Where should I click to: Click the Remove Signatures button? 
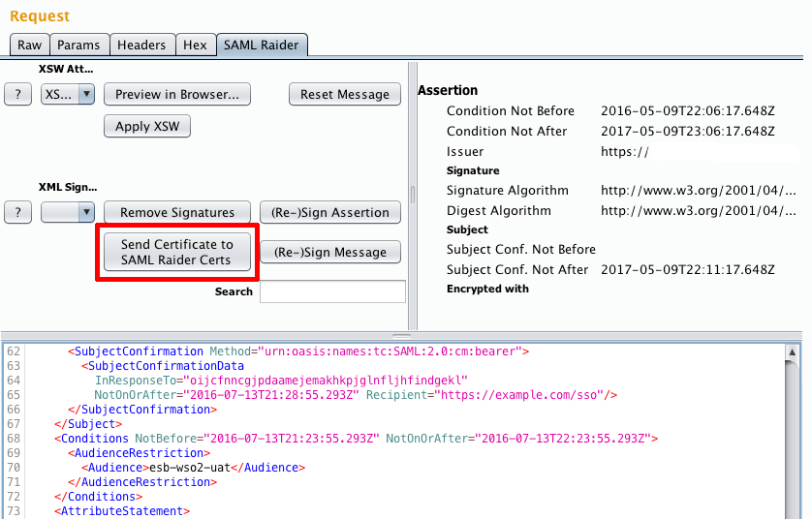[x=177, y=212]
